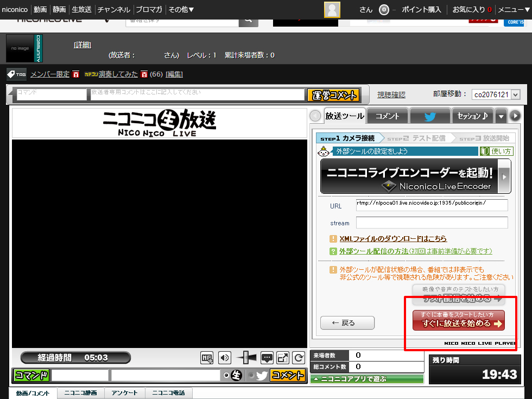Viewport: 532px width, 399px height.
Task: Focus the broadcaster-only comment input field
Action: [x=198, y=94]
